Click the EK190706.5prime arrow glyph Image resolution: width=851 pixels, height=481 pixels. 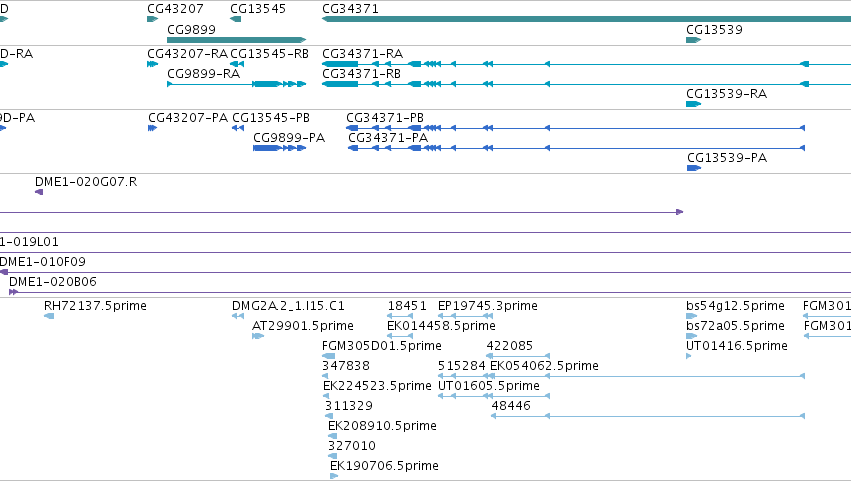tap(334, 476)
